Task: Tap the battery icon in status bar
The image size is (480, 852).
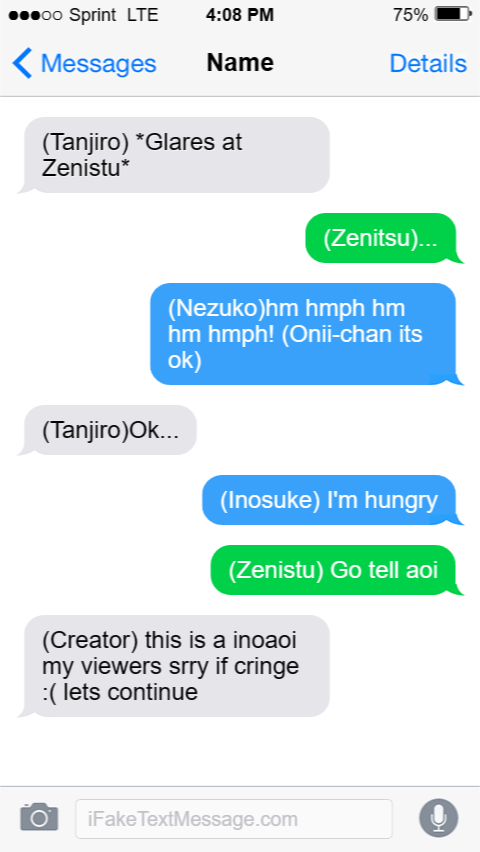Action: pyautogui.click(x=453, y=14)
